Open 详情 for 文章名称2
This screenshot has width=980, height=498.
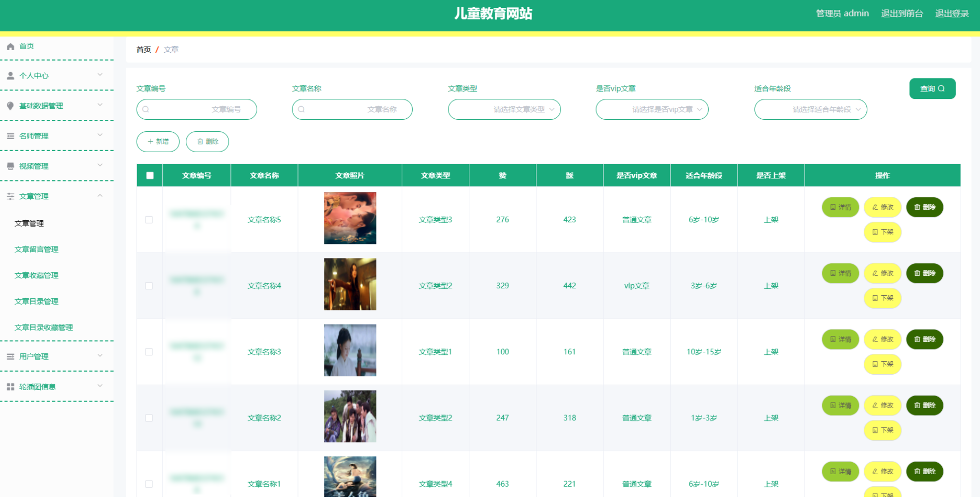840,406
